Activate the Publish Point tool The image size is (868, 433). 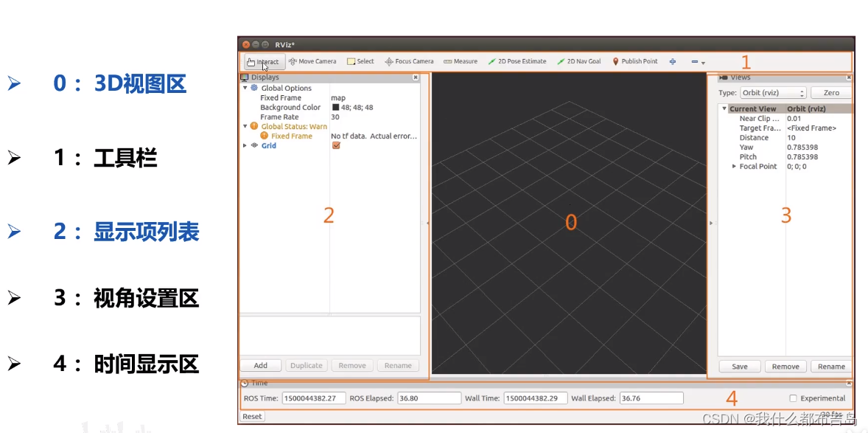click(x=635, y=61)
